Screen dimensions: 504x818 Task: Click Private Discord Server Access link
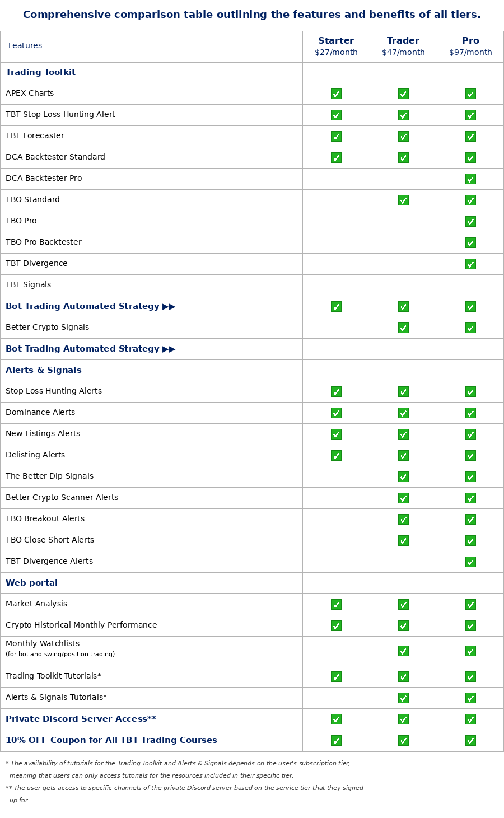pyautogui.click(x=81, y=719)
